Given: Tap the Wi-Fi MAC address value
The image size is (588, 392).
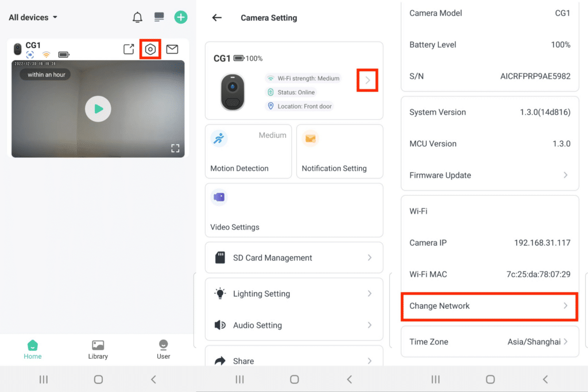Looking at the screenshot, I should tap(539, 274).
